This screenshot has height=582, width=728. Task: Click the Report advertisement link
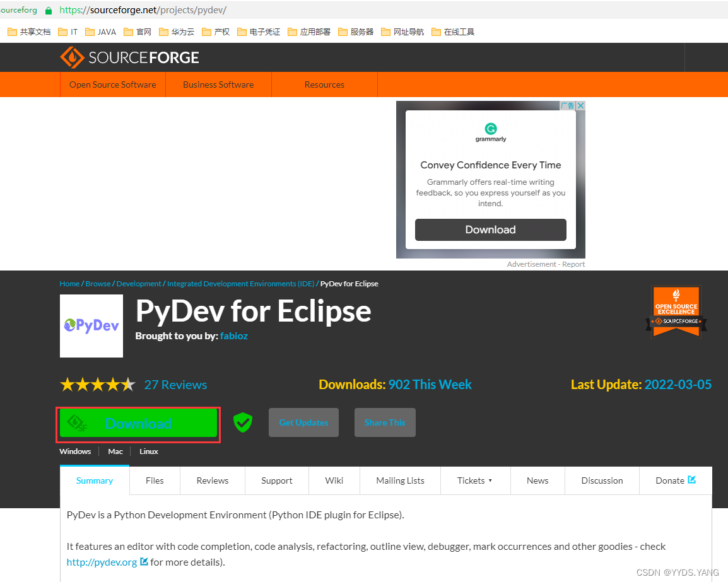[x=573, y=264]
